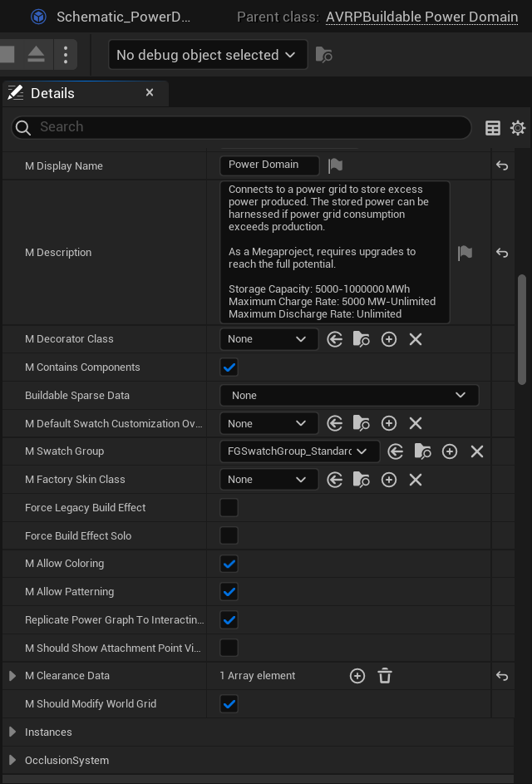Expand the Instances category
Screen dimensions: 532x784
pos(12,732)
